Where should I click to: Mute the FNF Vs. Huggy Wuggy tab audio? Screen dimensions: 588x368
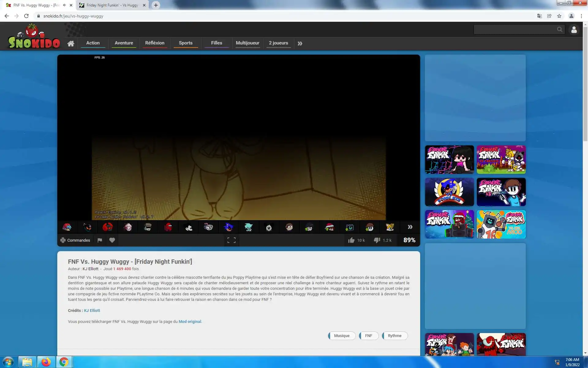(x=64, y=5)
